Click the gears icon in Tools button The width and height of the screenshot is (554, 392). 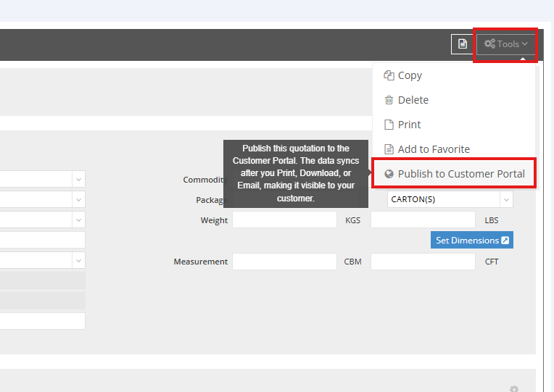490,44
